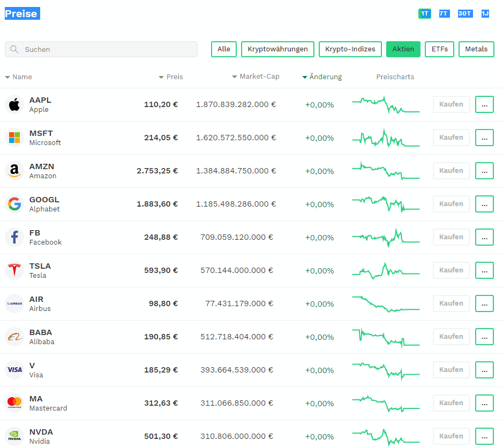Select the AAPL ticker name

pyautogui.click(x=40, y=100)
